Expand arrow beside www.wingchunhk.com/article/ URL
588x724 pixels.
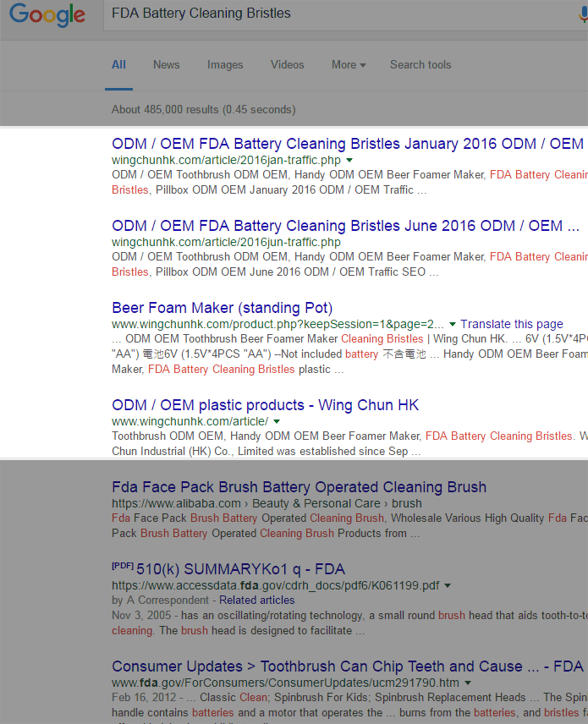tap(277, 421)
